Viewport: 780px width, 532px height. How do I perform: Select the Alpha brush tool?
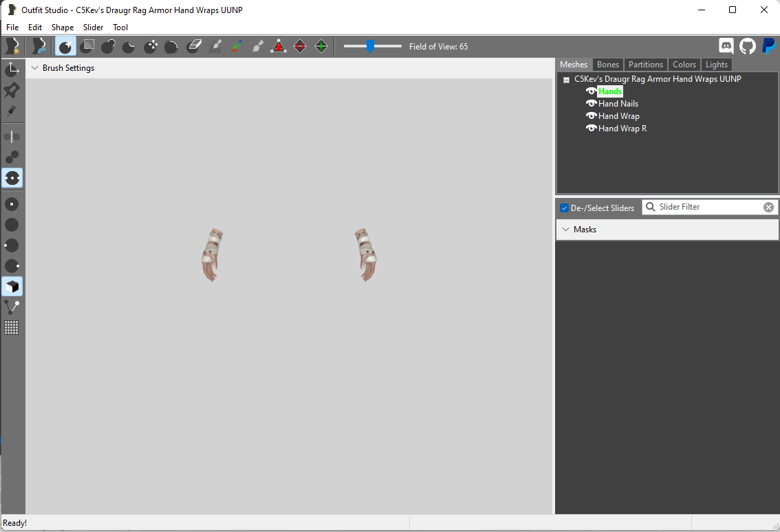tap(258, 46)
